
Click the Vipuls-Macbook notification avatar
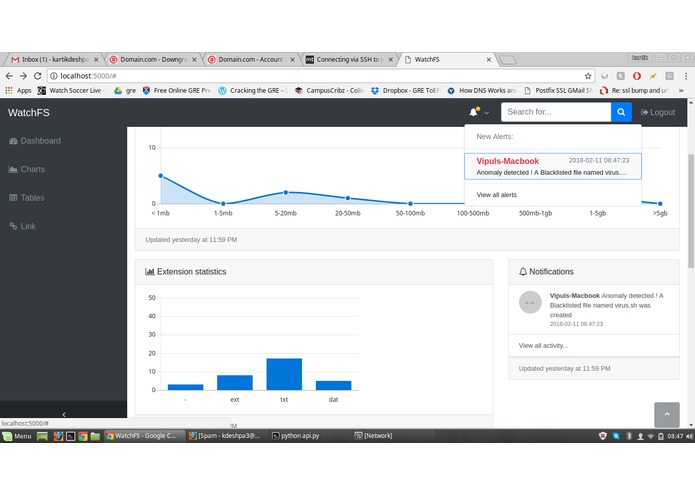point(530,302)
